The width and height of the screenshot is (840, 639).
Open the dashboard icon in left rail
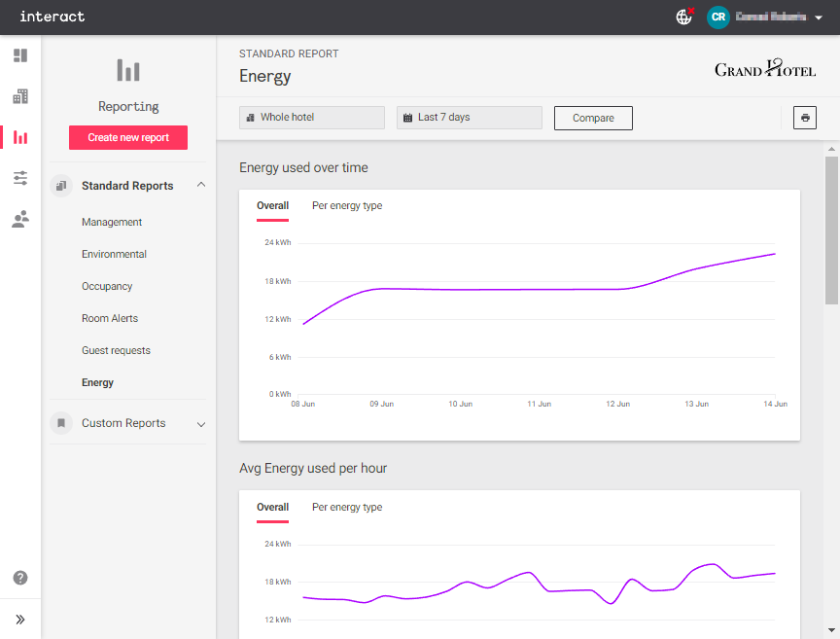point(19,55)
